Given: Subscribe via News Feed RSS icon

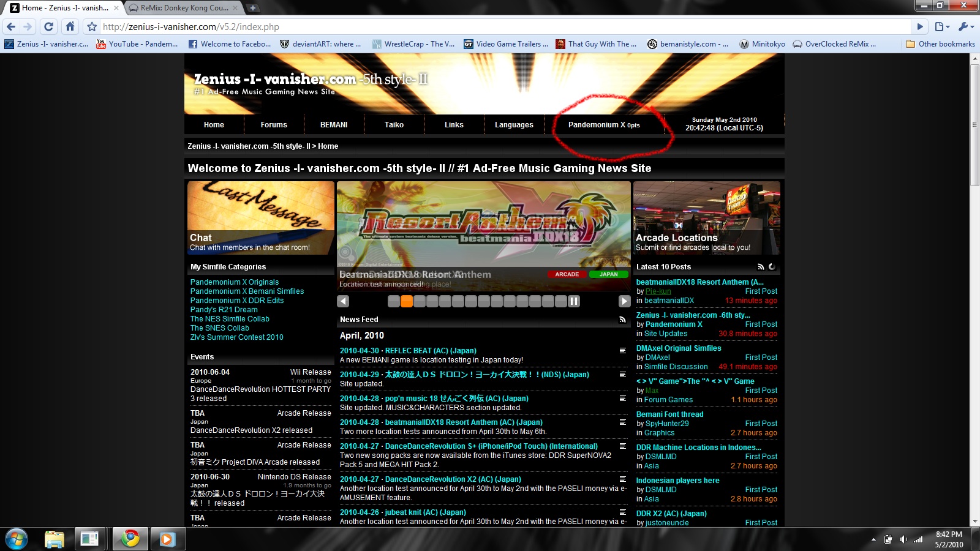Looking at the screenshot, I should [x=622, y=320].
